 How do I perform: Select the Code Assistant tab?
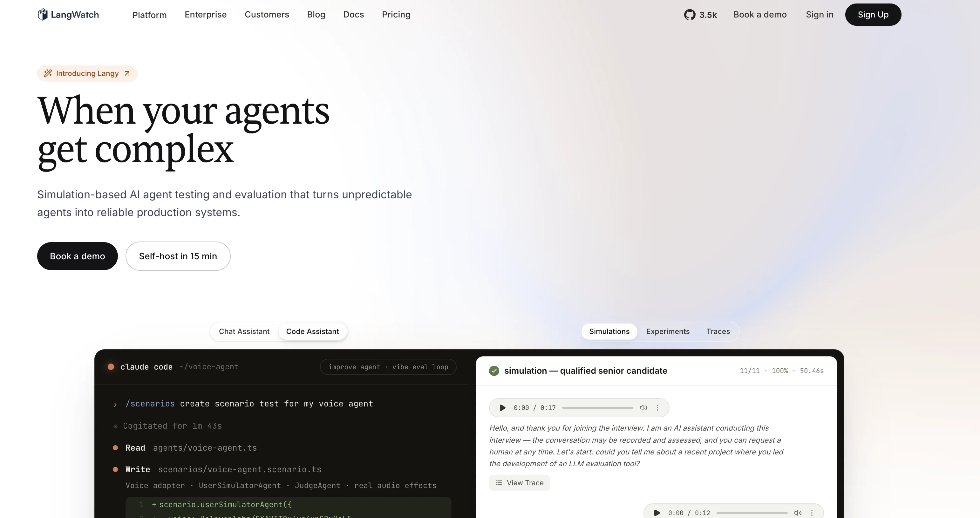click(312, 331)
